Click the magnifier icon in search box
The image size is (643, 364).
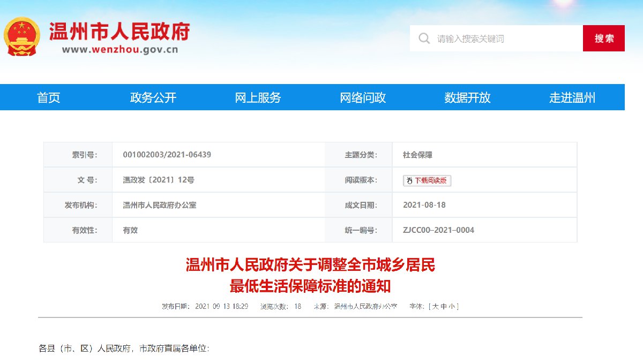424,39
